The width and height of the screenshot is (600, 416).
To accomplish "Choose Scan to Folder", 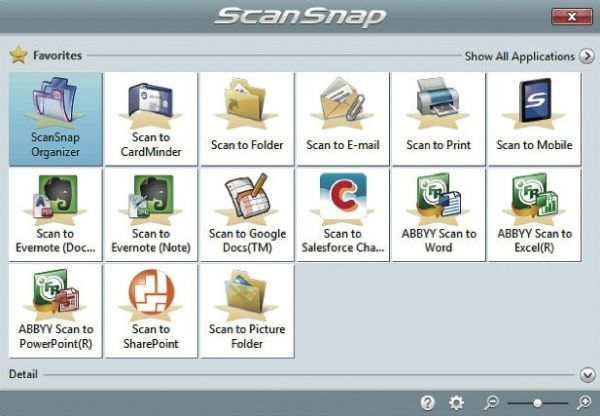I will click(247, 119).
